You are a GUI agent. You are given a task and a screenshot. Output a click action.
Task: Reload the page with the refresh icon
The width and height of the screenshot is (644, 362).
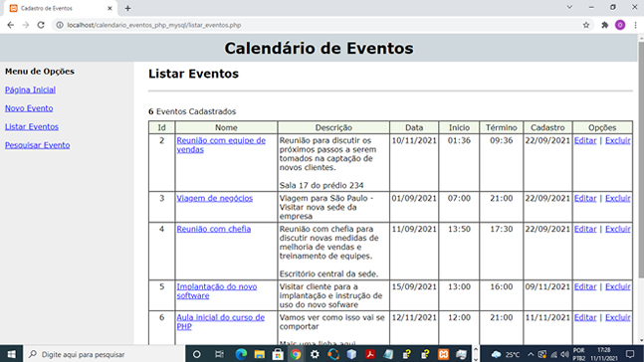41,25
